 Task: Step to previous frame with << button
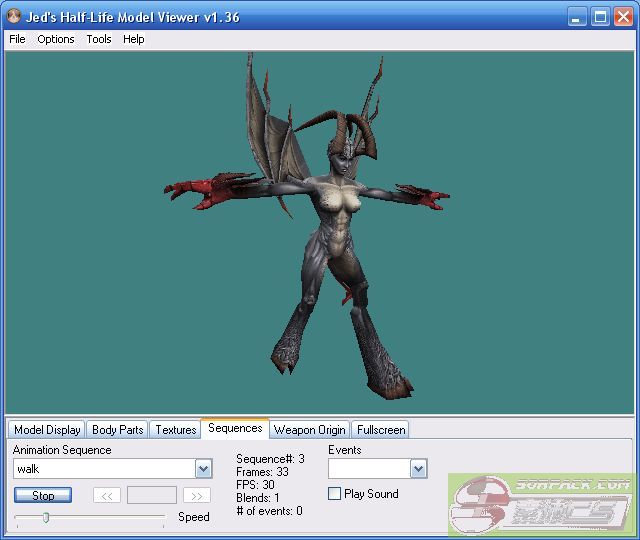tap(107, 496)
